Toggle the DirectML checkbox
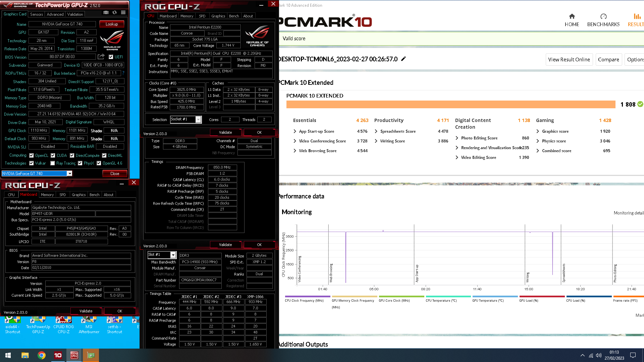The height and width of the screenshot is (362, 644). pos(104,156)
